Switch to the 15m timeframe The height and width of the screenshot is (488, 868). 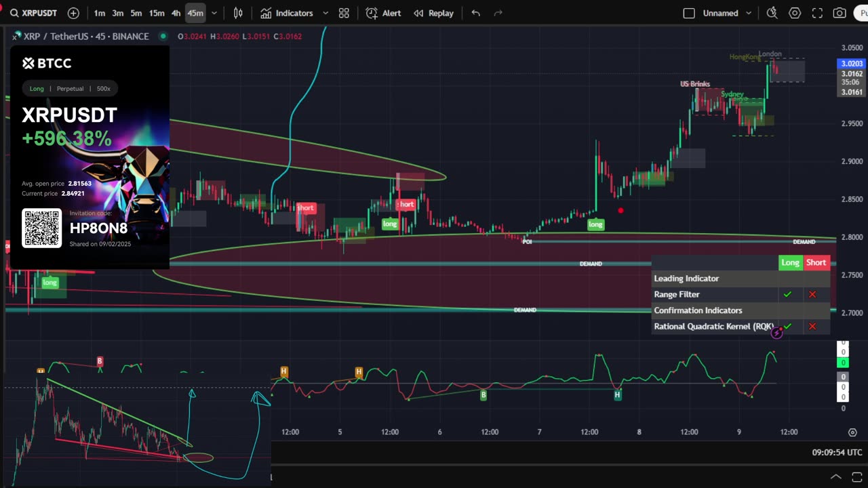tap(157, 13)
